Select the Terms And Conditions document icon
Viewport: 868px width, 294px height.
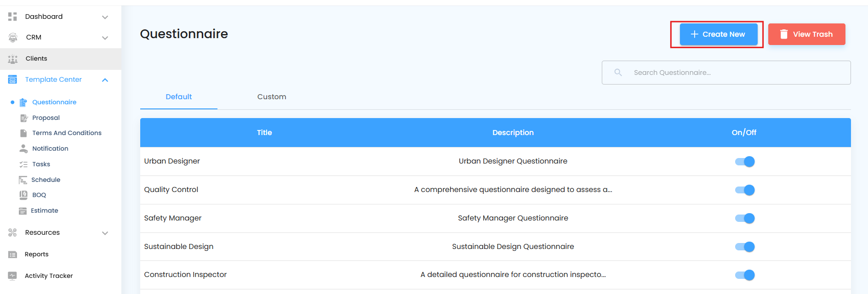tap(23, 133)
